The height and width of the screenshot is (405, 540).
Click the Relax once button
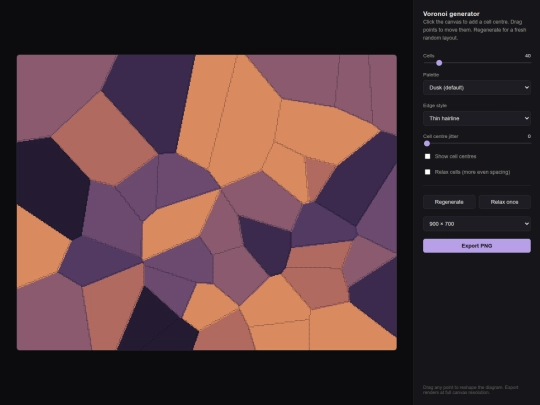click(505, 202)
